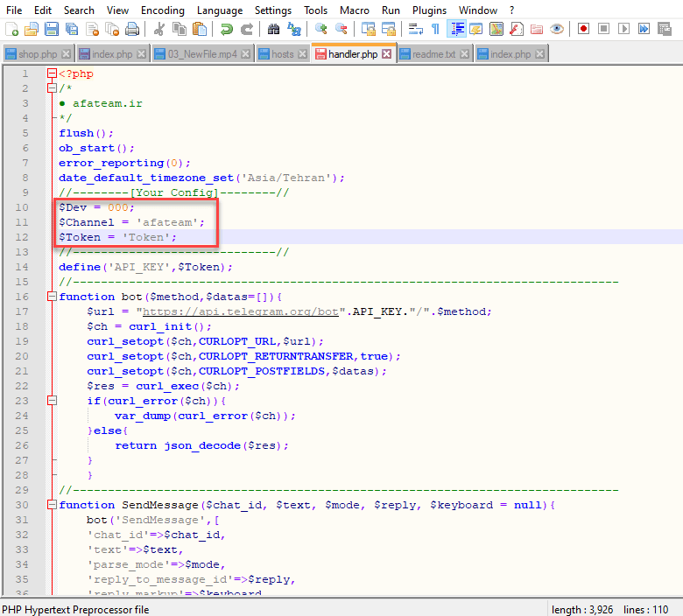Switch to the readme.txt tab
683x616 pixels.
click(x=433, y=54)
